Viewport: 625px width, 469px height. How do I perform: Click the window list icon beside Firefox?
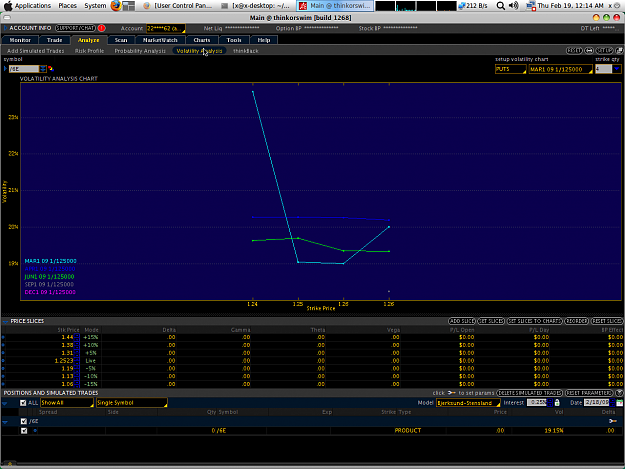coord(129,6)
